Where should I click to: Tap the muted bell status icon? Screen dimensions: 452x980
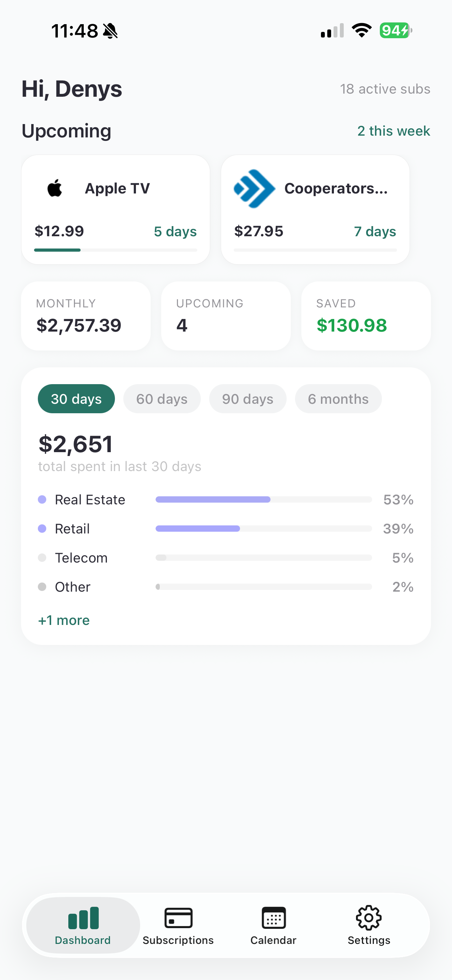pos(110,31)
